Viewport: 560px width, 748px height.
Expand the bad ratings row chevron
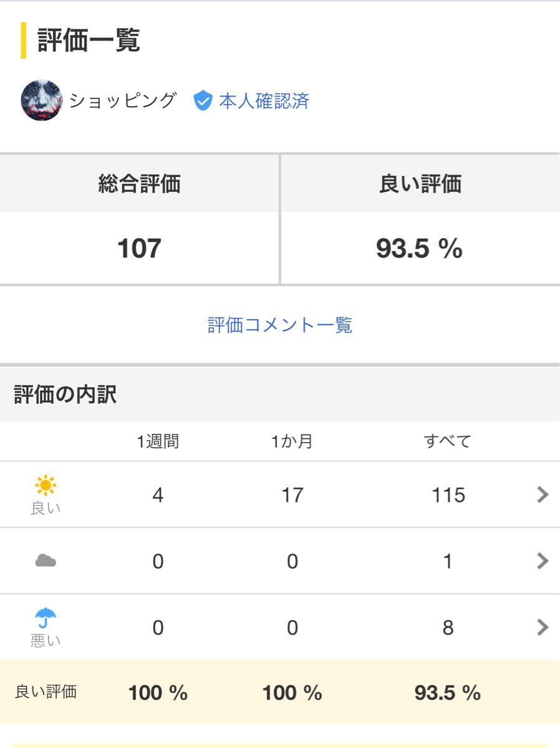pyautogui.click(x=543, y=627)
